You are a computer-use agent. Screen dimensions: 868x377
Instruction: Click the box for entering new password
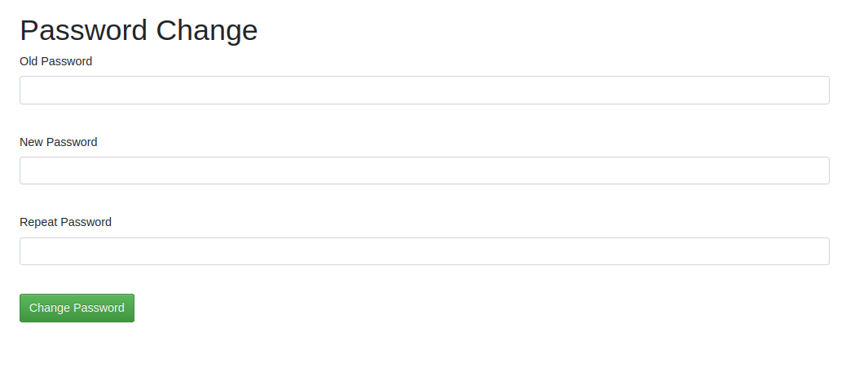click(x=425, y=171)
